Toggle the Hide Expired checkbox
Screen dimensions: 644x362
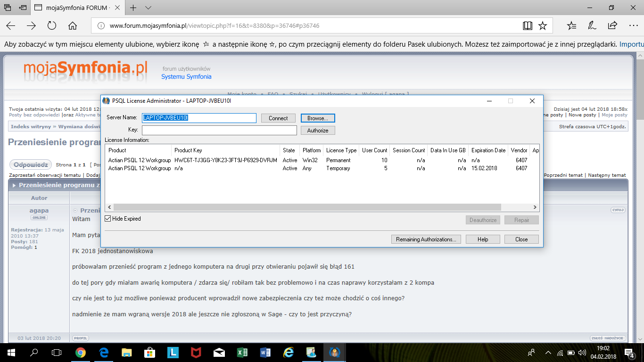(108, 219)
